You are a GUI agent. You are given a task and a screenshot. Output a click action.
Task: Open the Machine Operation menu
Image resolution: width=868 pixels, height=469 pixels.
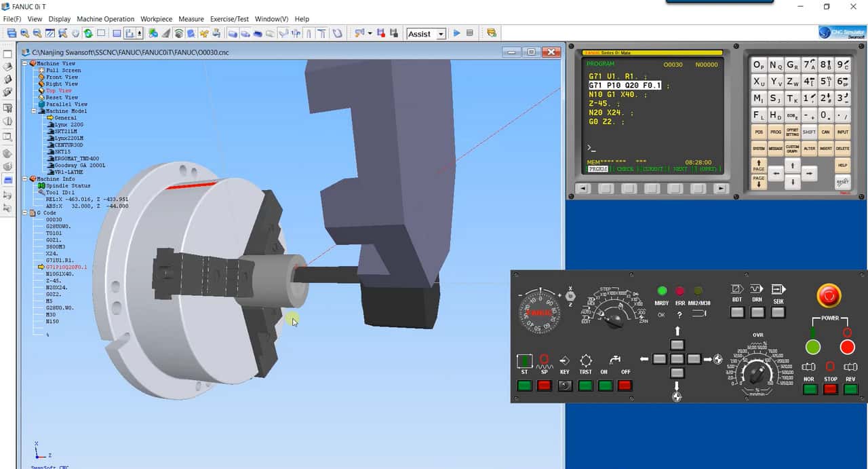(x=104, y=19)
